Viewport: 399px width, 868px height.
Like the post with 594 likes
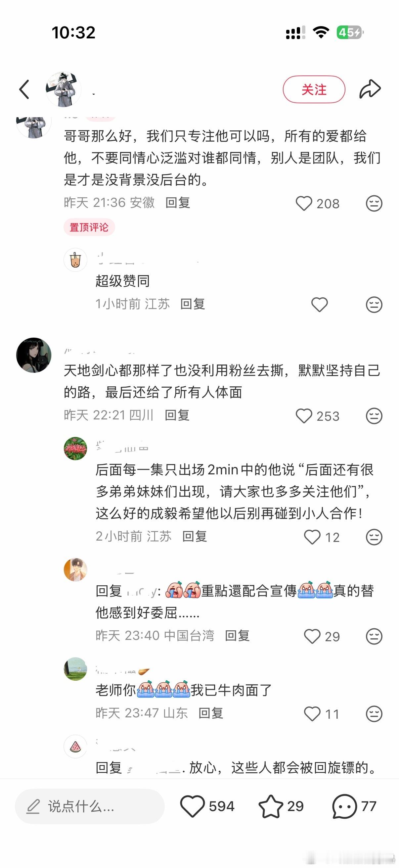(x=192, y=806)
